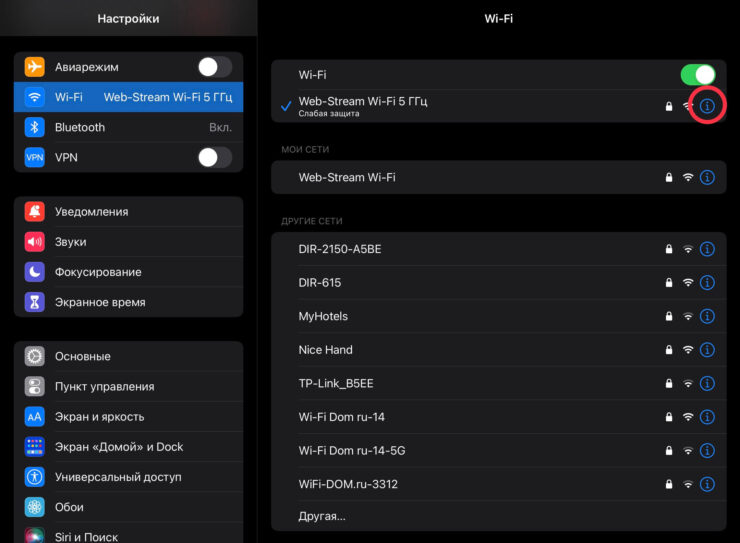Viewport: 740px width, 543px height.
Task: Open Обои settings
Action: pos(128,507)
